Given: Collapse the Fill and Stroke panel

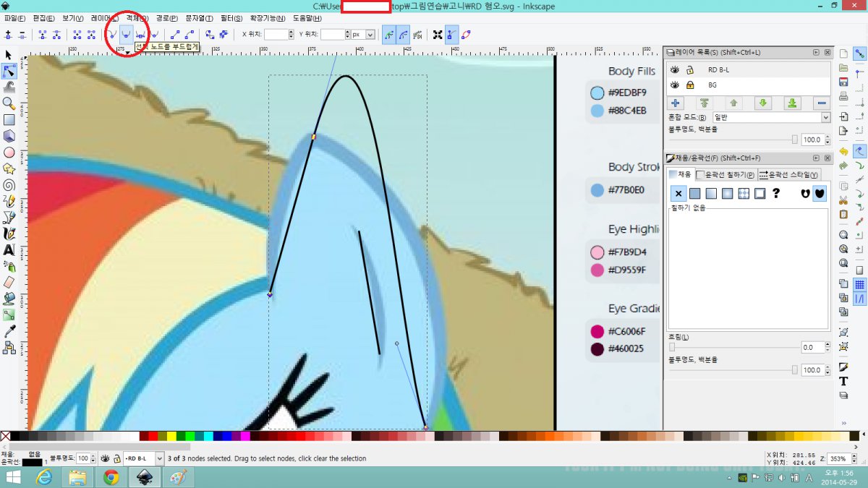Looking at the screenshot, I should [x=817, y=158].
